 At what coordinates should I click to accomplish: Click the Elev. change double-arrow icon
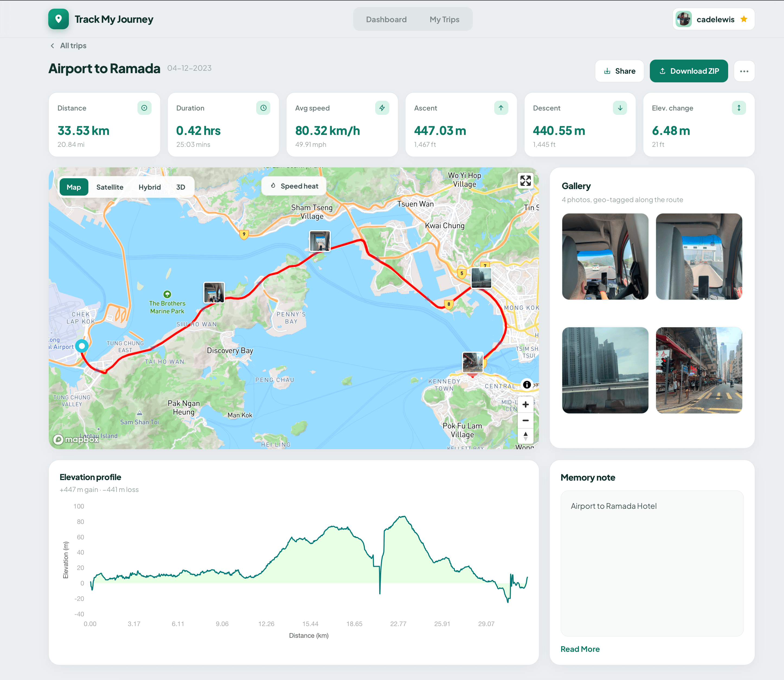(739, 108)
